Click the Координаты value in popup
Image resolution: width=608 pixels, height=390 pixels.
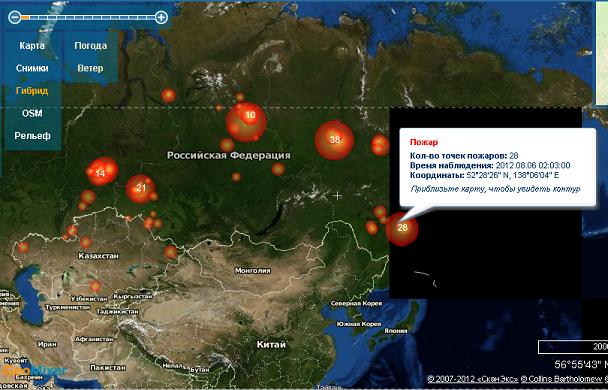513,175
